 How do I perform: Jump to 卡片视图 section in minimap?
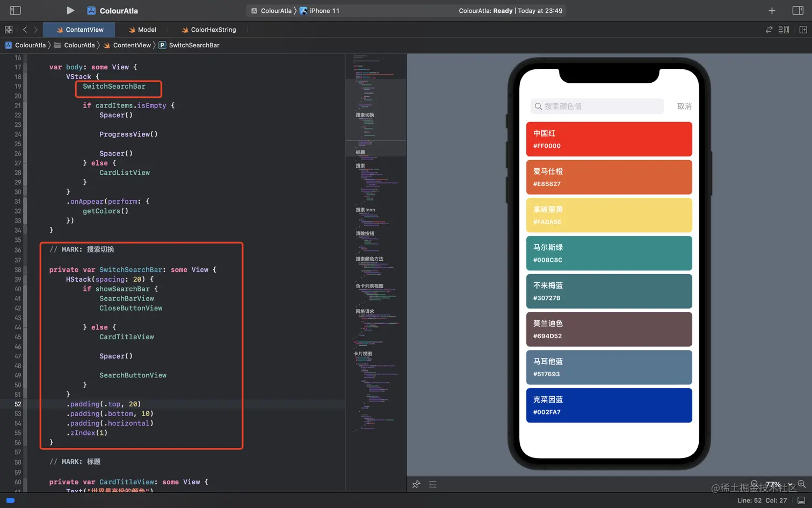pyautogui.click(x=363, y=354)
